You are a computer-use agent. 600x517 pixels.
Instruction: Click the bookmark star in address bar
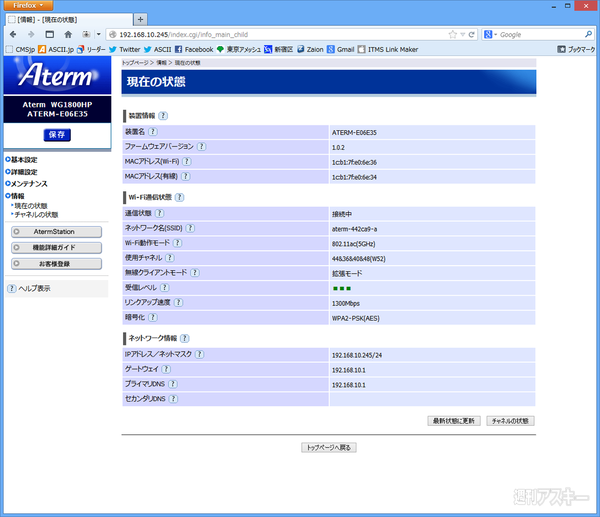pos(453,34)
